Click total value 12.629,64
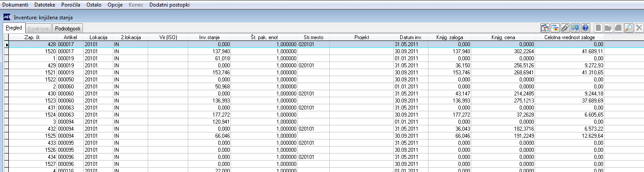Screen dimensions: 644x172 coord(570,135)
